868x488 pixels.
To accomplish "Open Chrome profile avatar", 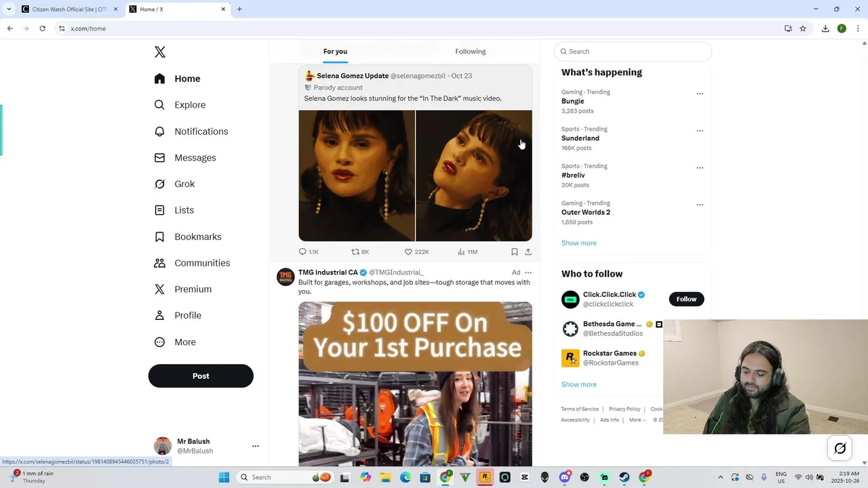I will point(842,28).
